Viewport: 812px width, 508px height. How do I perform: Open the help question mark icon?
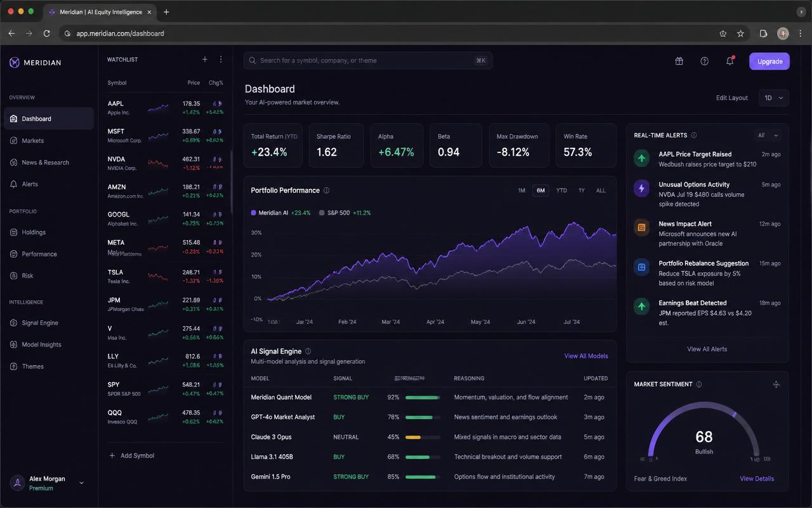[704, 61]
